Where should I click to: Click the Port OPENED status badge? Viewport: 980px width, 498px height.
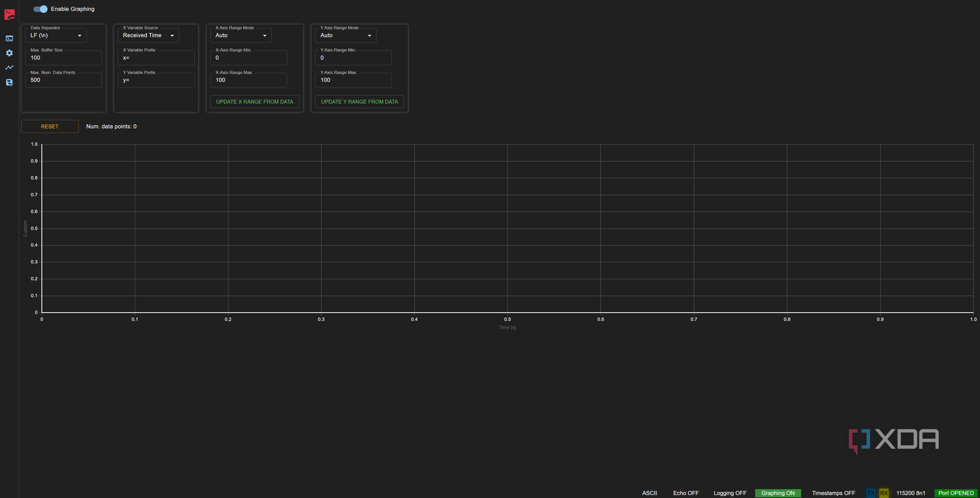(957, 493)
